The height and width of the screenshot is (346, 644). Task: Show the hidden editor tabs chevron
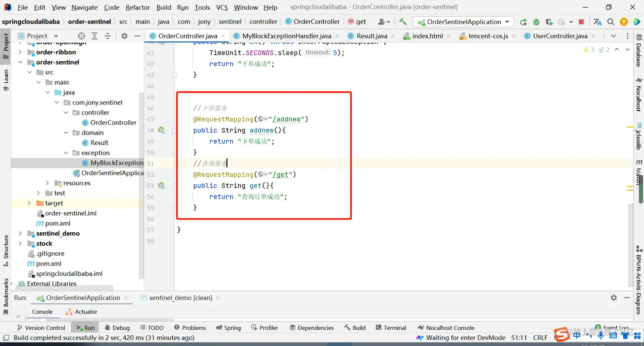[613, 36]
